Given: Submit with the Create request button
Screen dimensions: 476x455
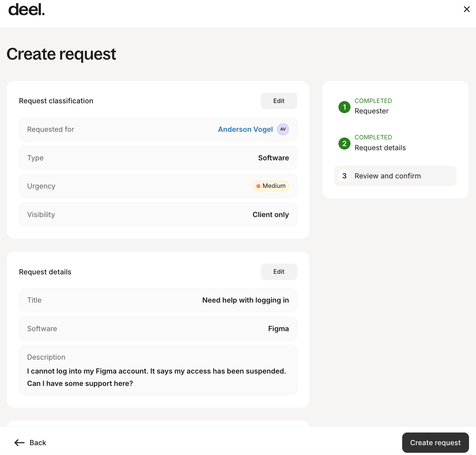Looking at the screenshot, I should click(435, 443).
